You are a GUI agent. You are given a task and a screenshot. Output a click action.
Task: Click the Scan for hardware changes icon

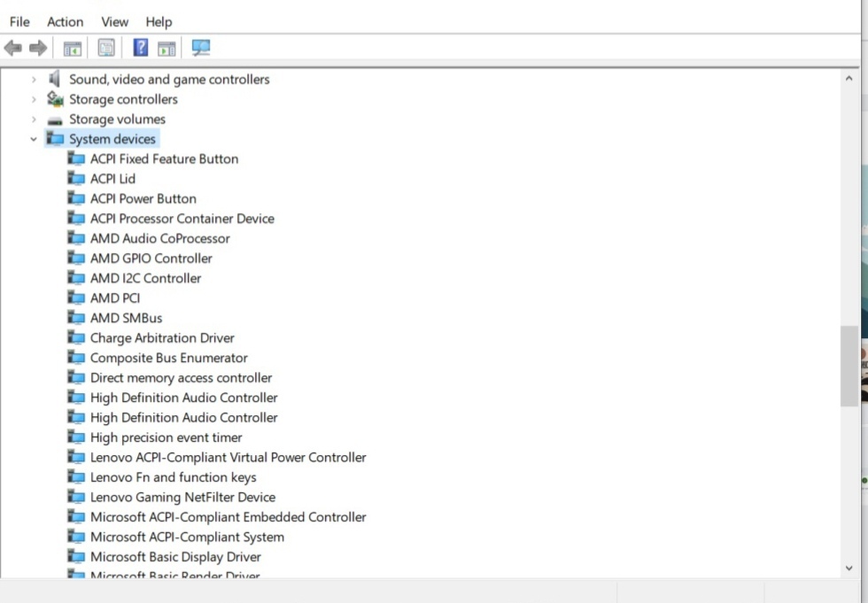pos(200,47)
